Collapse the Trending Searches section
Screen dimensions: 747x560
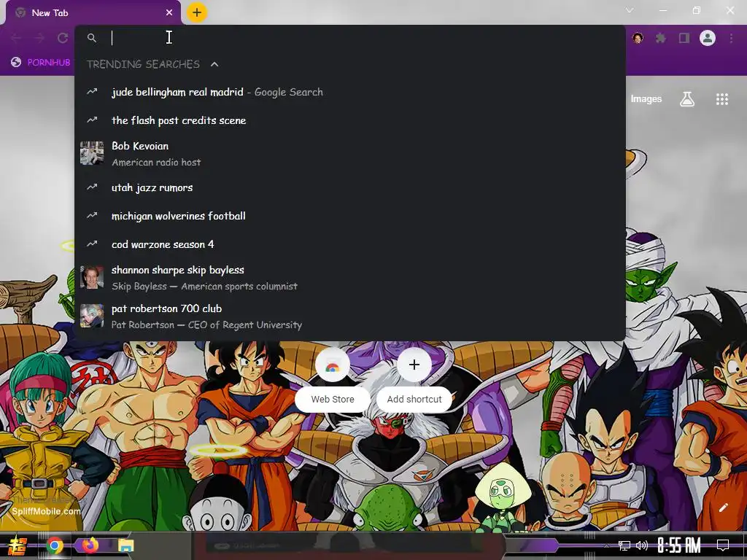pyautogui.click(x=214, y=64)
